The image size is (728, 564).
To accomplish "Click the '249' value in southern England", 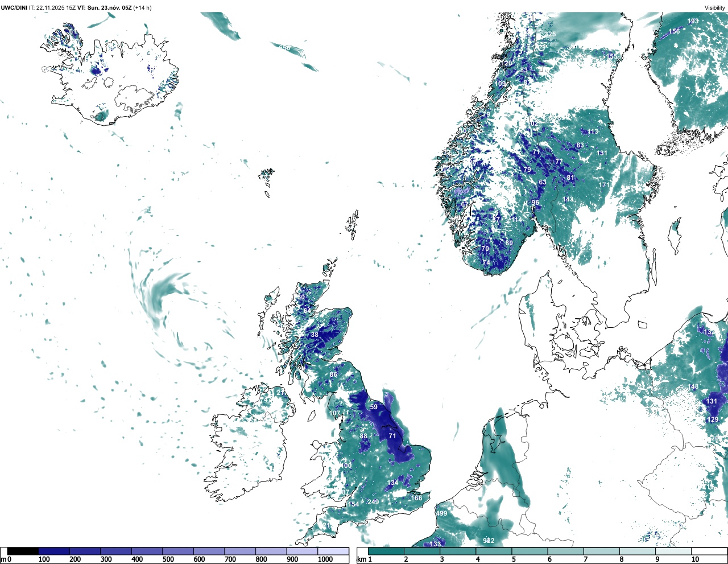I will coord(373,502).
